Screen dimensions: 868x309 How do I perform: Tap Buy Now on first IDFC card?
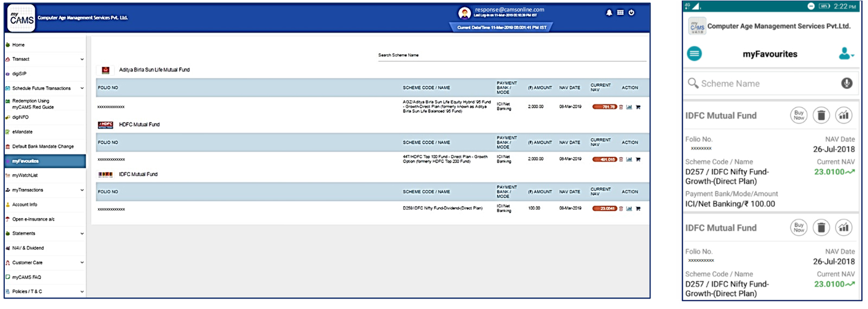(x=799, y=115)
